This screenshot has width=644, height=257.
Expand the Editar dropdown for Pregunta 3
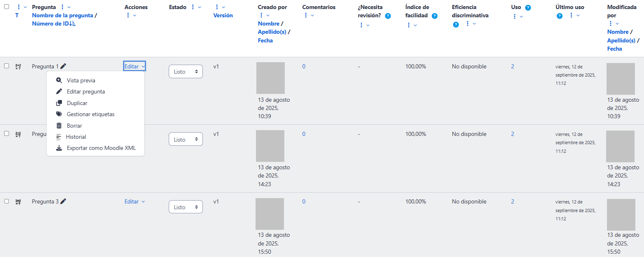(135, 201)
